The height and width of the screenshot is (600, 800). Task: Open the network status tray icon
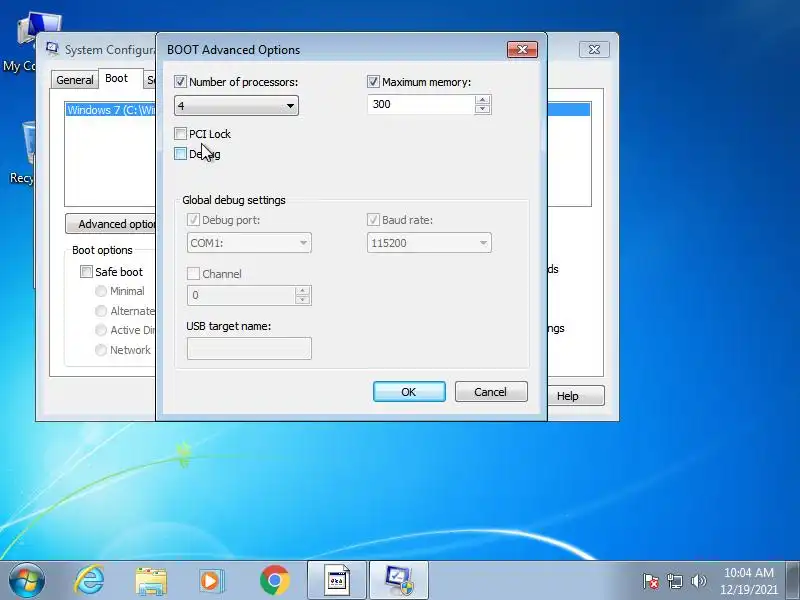(x=674, y=581)
